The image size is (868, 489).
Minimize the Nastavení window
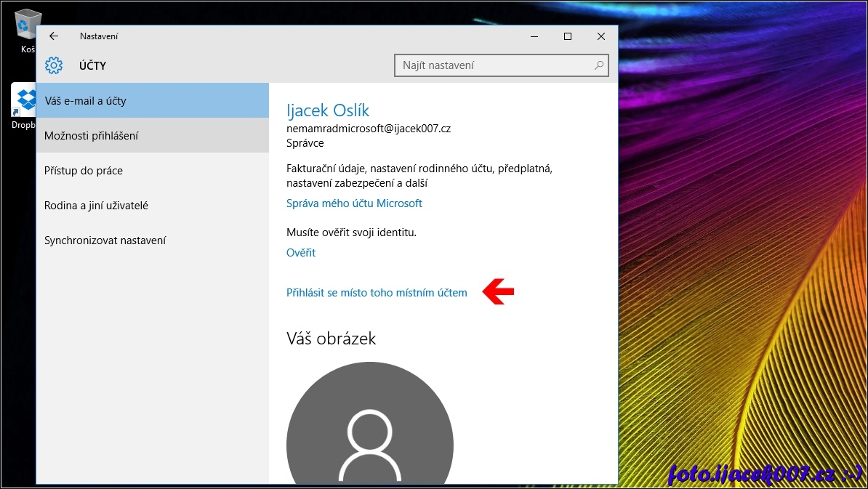(534, 36)
